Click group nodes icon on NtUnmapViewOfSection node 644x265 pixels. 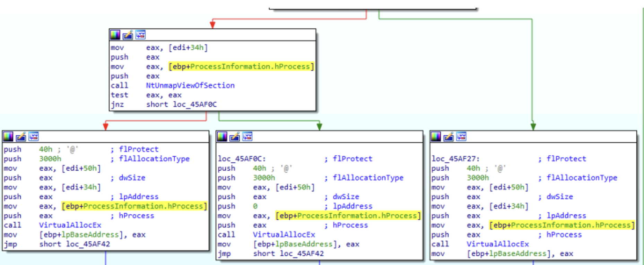[x=140, y=35]
